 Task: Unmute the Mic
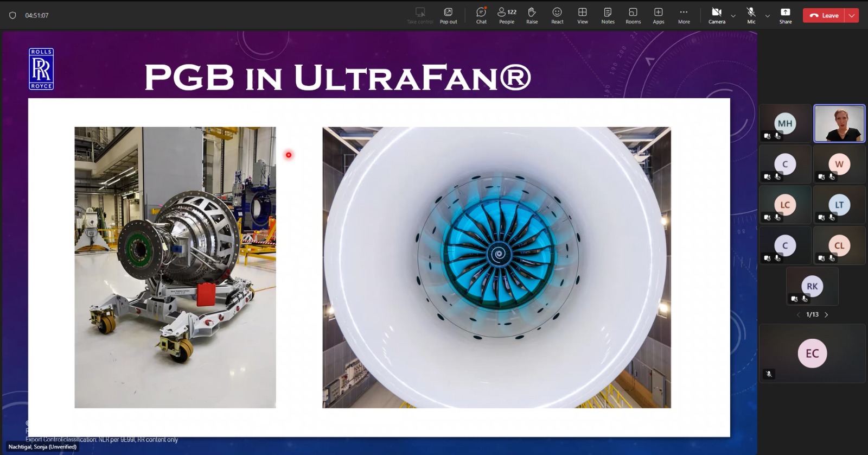pos(751,15)
